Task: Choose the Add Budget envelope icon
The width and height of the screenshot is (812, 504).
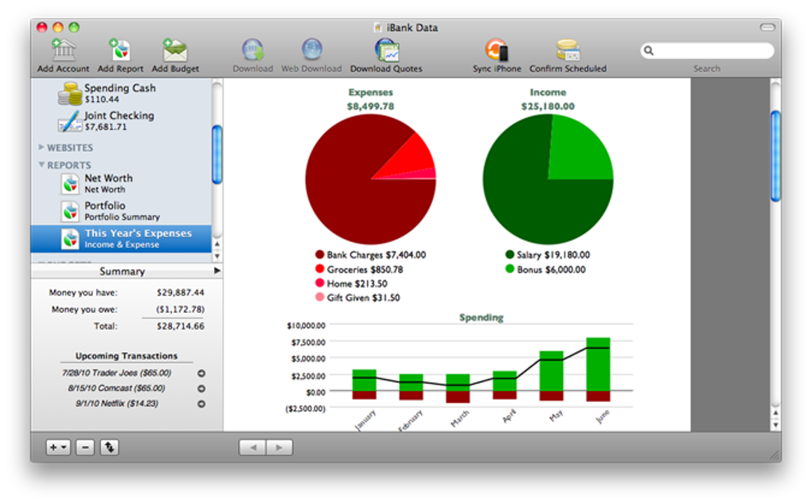Action: 175,50
